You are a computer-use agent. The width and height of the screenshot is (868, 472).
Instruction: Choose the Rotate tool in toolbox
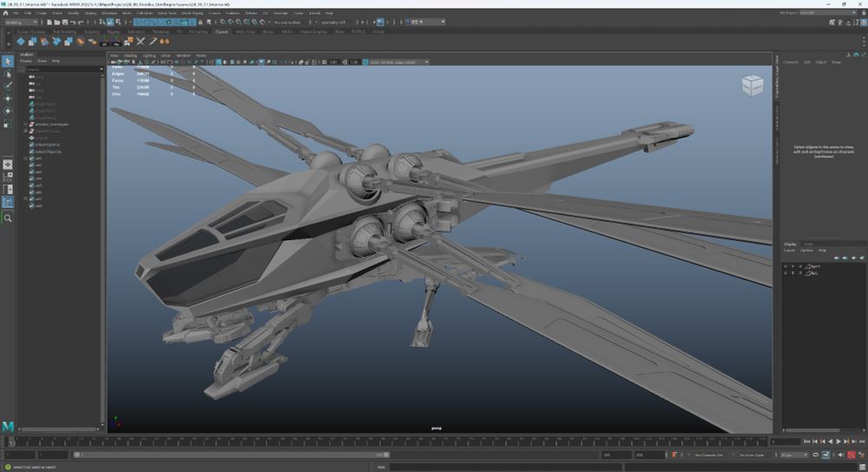click(x=8, y=111)
